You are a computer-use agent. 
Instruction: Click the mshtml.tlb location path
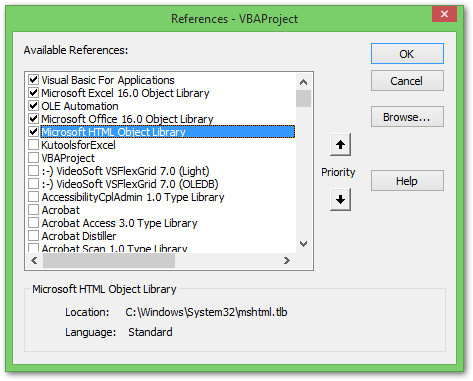206,312
